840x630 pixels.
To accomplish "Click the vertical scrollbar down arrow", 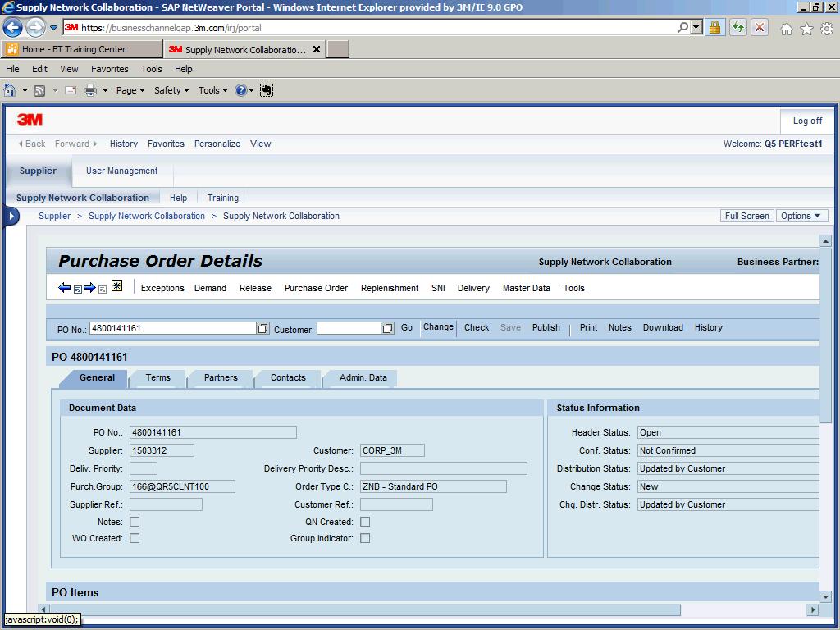I will 825,596.
